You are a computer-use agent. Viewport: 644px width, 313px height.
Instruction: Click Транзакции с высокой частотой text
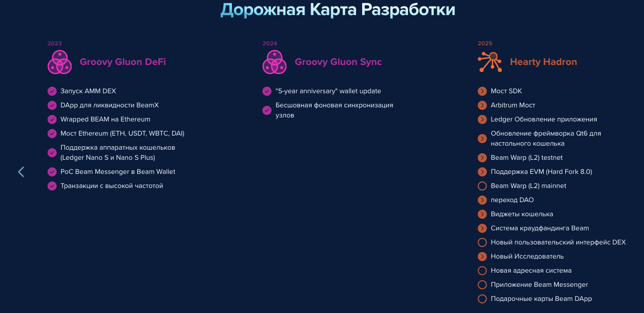[x=112, y=186]
